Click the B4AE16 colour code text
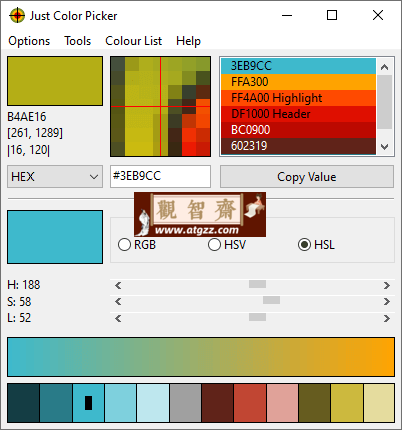The image size is (402, 430). (x=27, y=117)
